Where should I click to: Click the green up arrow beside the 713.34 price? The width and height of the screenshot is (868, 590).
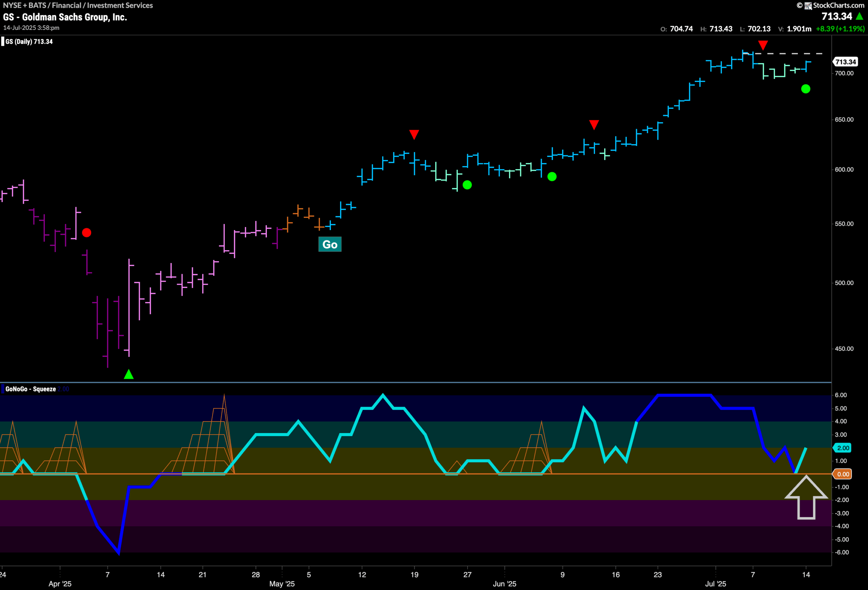(860, 16)
